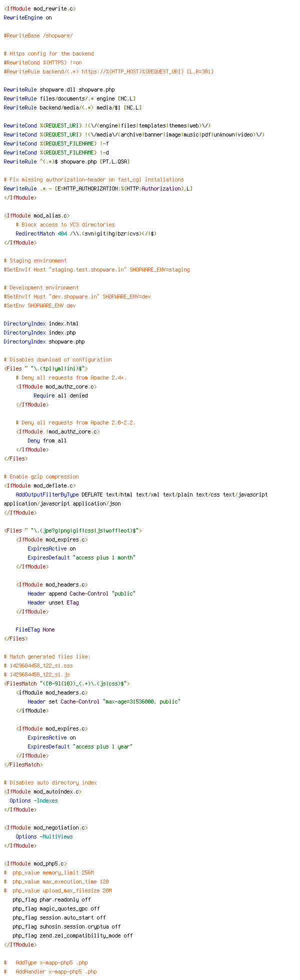Click the commented 'RewriteCond %{HTTPS} !=on' line
Image resolution: width=300 pixels, height=980 pixels.
(x=42, y=62)
